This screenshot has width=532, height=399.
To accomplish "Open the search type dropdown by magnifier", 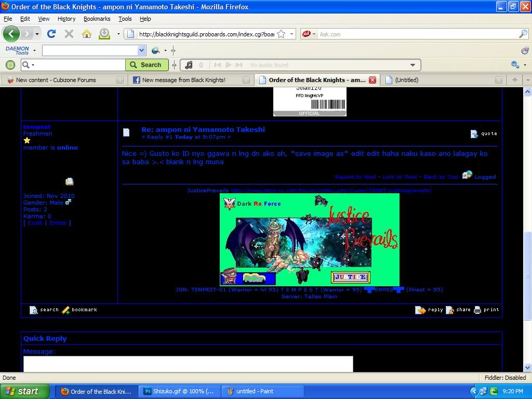I will click(33, 65).
